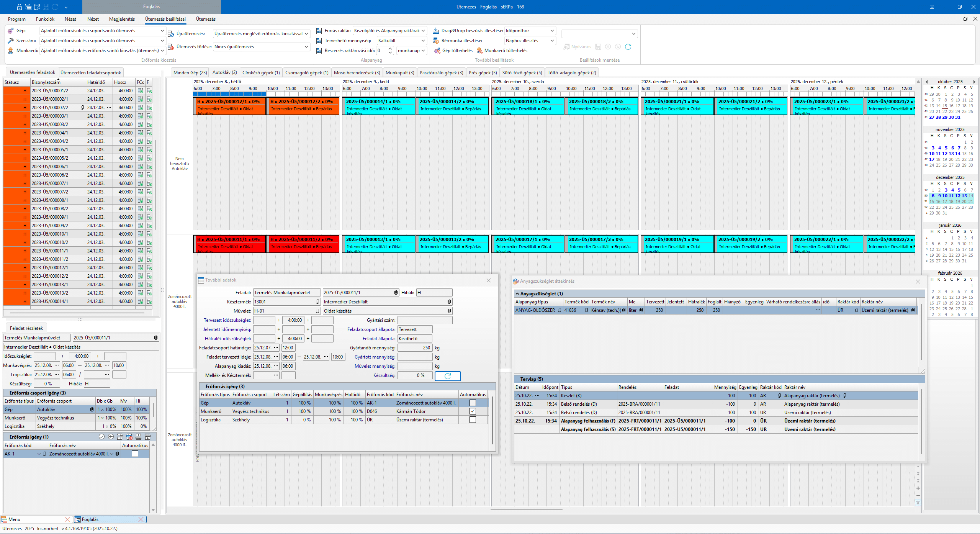
Task: Click the delete row icon in Erőforrás igény header
Action: point(129,437)
